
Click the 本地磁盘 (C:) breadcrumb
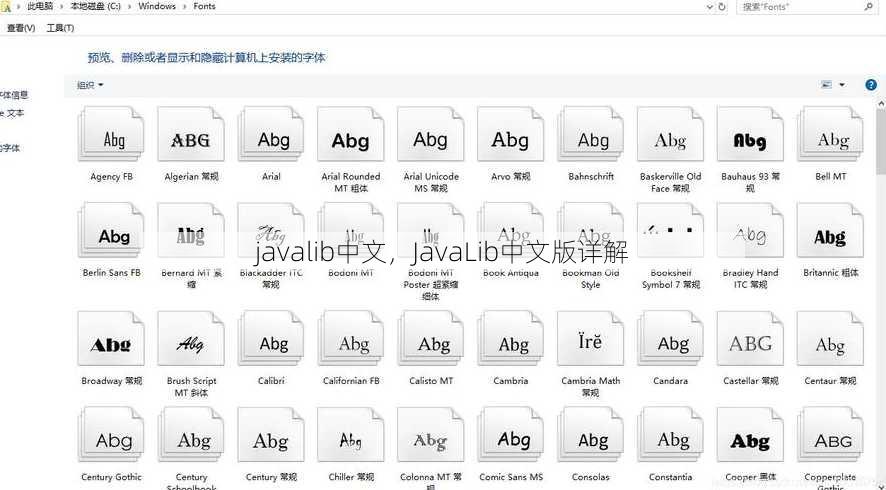pyautogui.click(x=95, y=6)
